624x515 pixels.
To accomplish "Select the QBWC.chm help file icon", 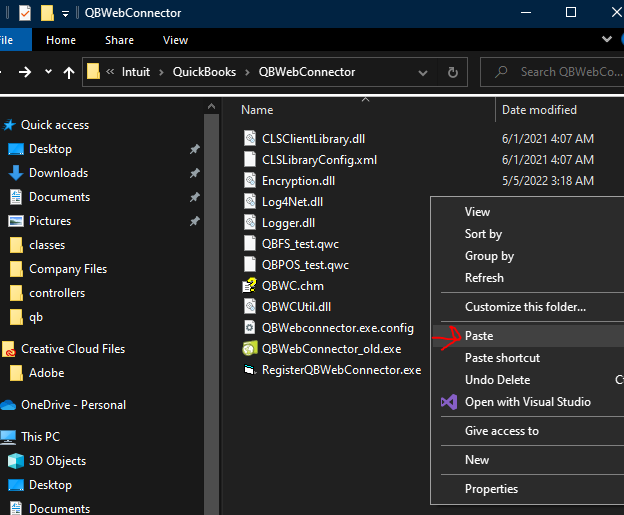I will click(250, 285).
